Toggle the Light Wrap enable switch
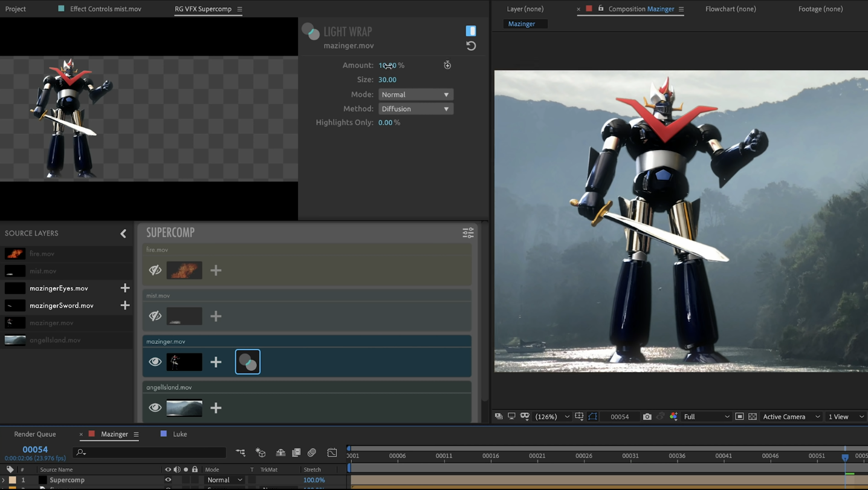This screenshot has height=490, width=868. [x=471, y=31]
